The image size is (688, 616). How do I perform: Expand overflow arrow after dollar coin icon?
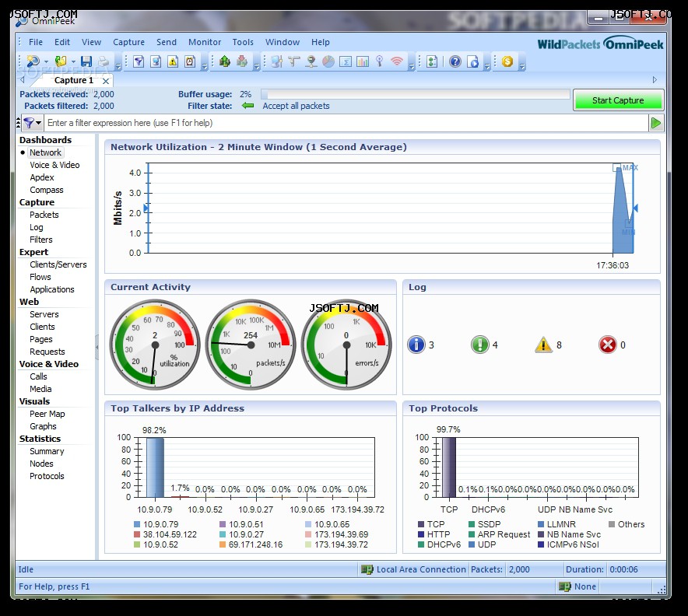521,67
